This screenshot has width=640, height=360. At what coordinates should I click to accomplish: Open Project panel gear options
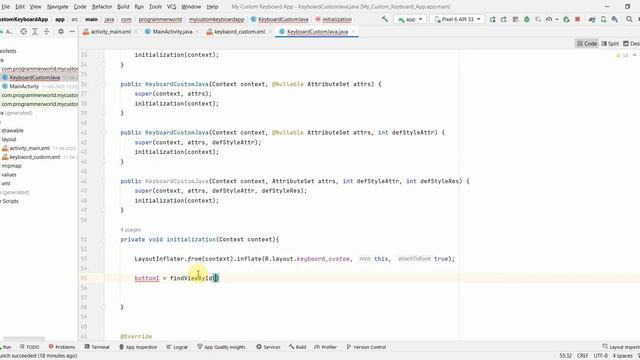(61, 31)
